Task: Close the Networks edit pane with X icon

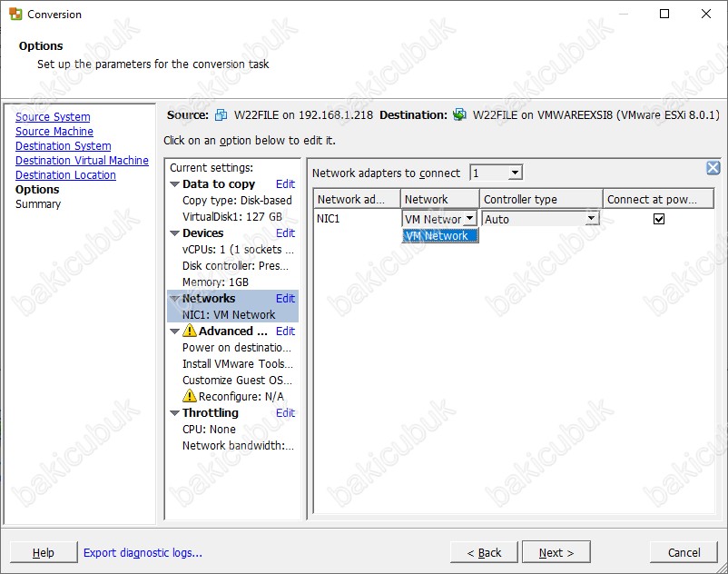Action: [713, 168]
